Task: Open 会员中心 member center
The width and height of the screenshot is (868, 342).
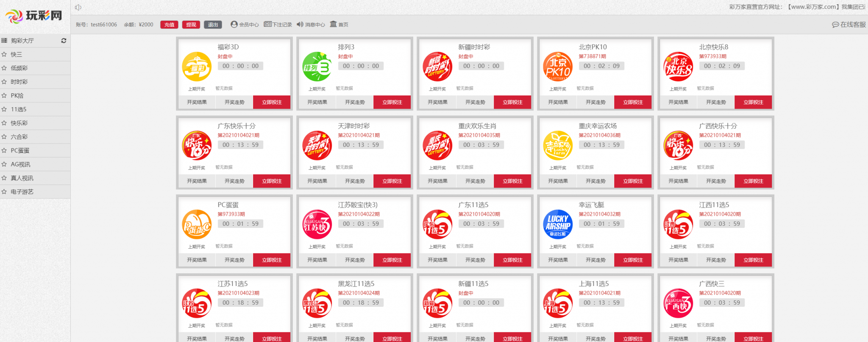Action: [245, 25]
